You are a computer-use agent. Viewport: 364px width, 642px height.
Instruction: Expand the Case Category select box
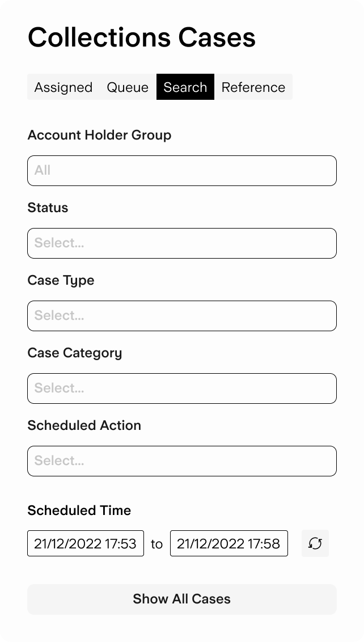(181, 388)
